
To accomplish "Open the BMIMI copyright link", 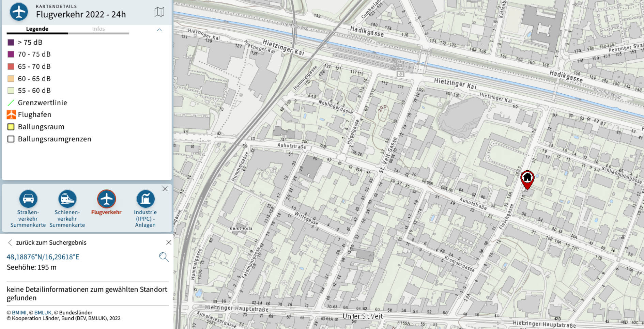I will point(19,313).
